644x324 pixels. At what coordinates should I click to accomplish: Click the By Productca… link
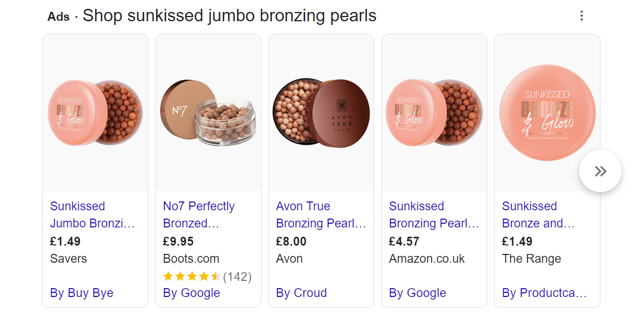(x=544, y=293)
